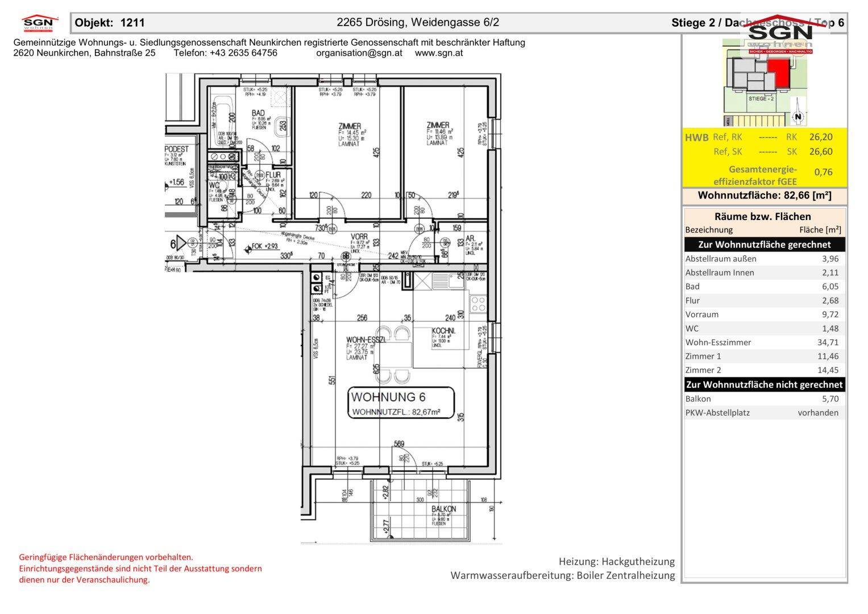The height and width of the screenshot is (614, 868).
Task: Click the ZIMMER label with 11.46 m²
Action: click(x=438, y=126)
